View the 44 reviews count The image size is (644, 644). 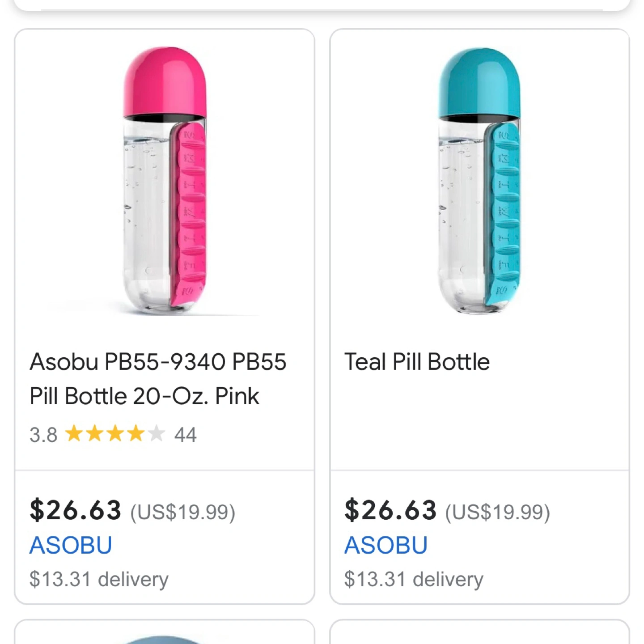pos(186,435)
